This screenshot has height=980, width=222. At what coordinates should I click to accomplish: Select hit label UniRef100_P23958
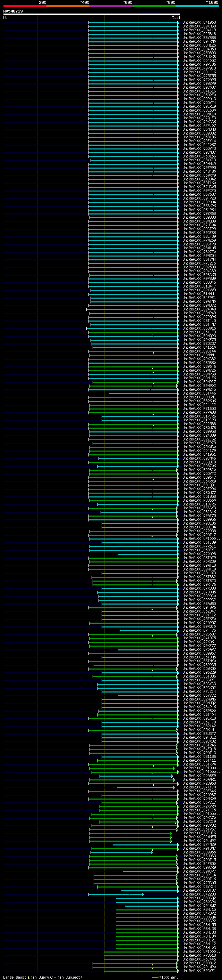[199, 783]
